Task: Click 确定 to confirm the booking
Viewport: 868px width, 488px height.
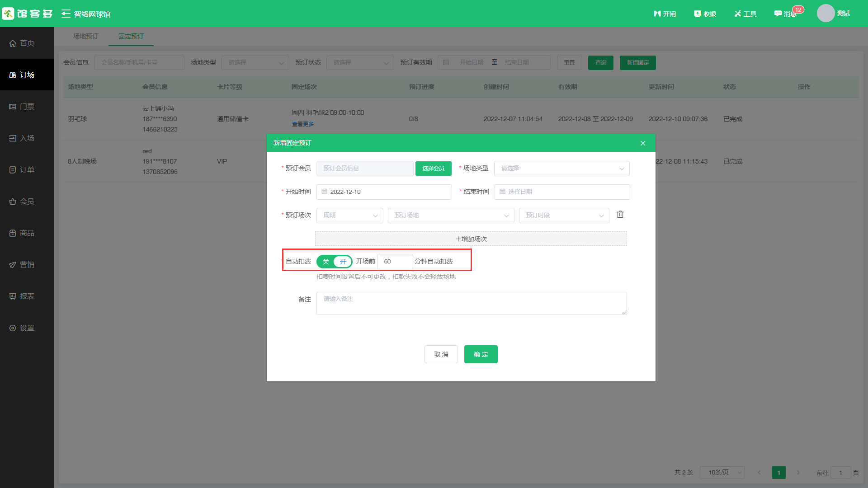Action: [481, 354]
